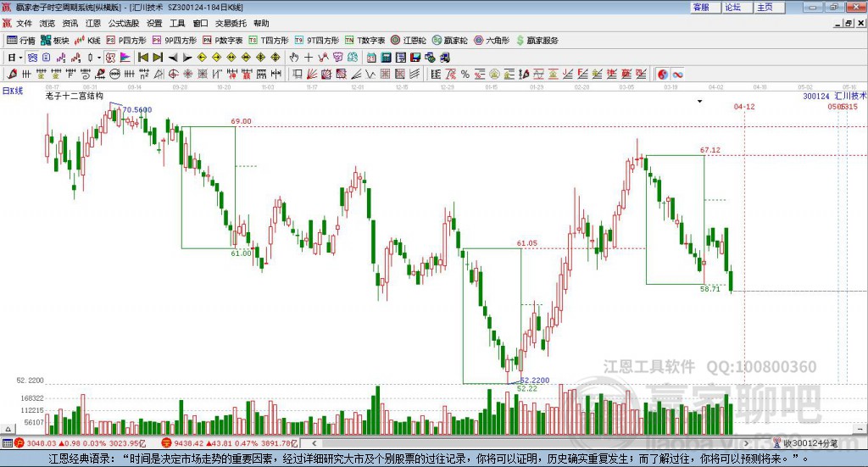The image size is (868, 467).
Task: Select the red pencil drawing tool
Action: (x=12, y=74)
